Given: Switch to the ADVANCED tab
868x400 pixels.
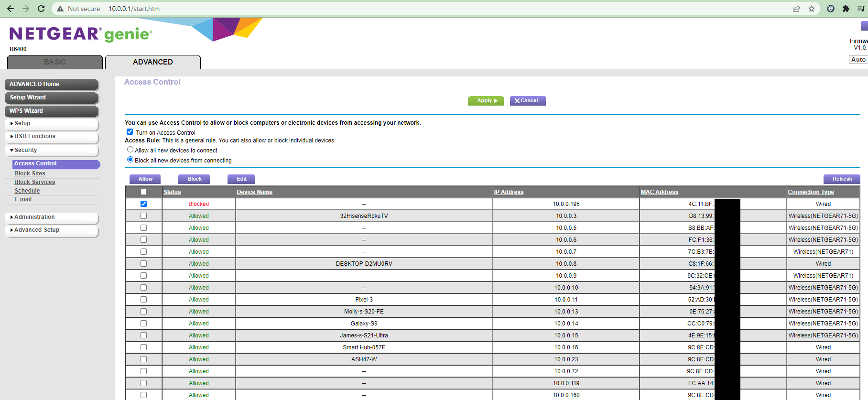Looking at the screenshot, I should [x=153, y=62].
